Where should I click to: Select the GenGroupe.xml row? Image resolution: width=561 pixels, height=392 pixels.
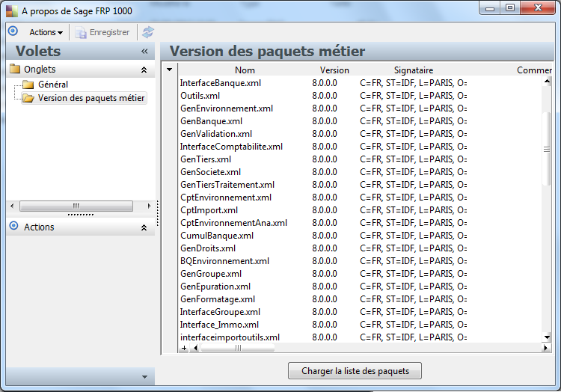[360, 274]
